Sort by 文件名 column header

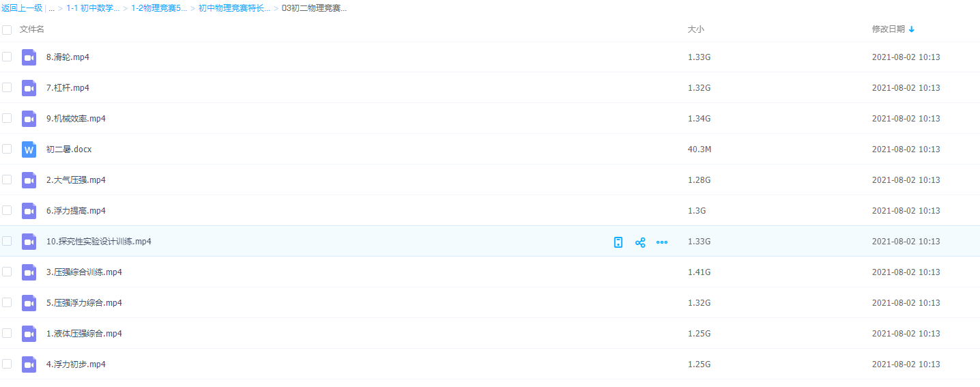click(32, 29)
